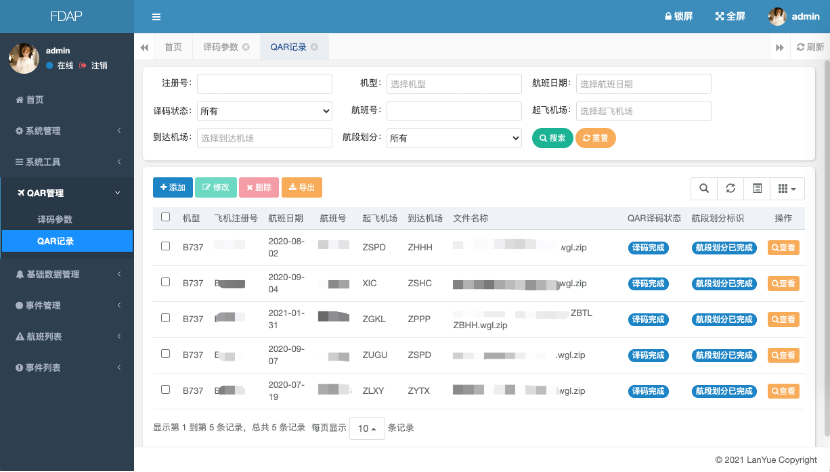Close the QAR记录 tab

(x=314, y=47)
